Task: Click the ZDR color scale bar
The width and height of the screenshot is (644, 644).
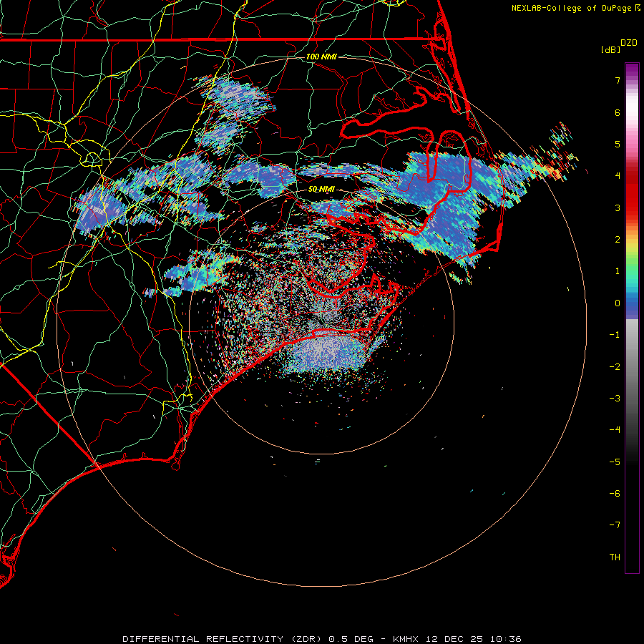Action: pyautogui.click(x=632, y=318)
